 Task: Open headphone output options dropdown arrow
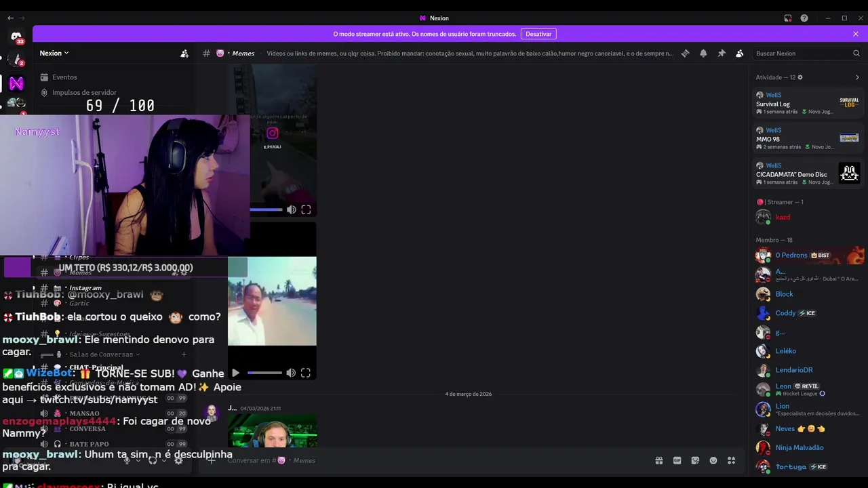pos(164,460)
